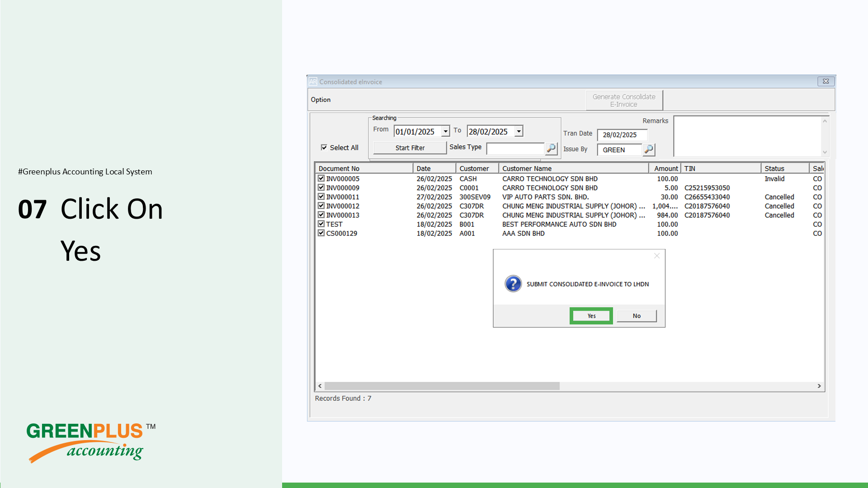The image size is (868, 488).
Task: Sort by the Status column header
Action: 785,169
